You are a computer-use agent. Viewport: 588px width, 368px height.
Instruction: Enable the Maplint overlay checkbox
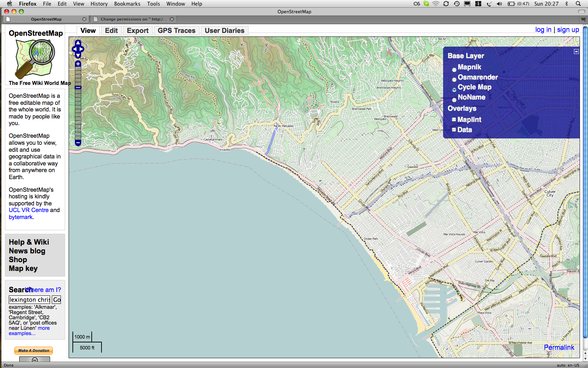(x=454, y=120)
